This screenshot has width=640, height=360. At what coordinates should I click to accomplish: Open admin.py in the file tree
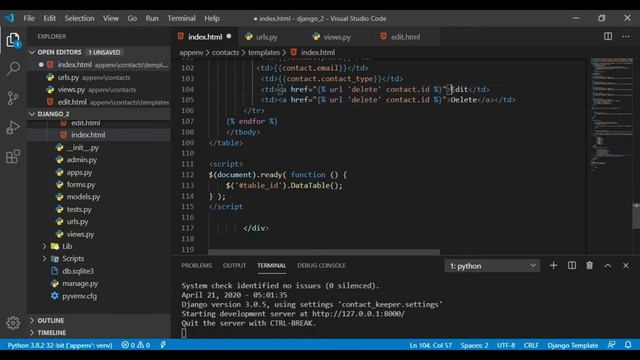(x=99, y=160)
